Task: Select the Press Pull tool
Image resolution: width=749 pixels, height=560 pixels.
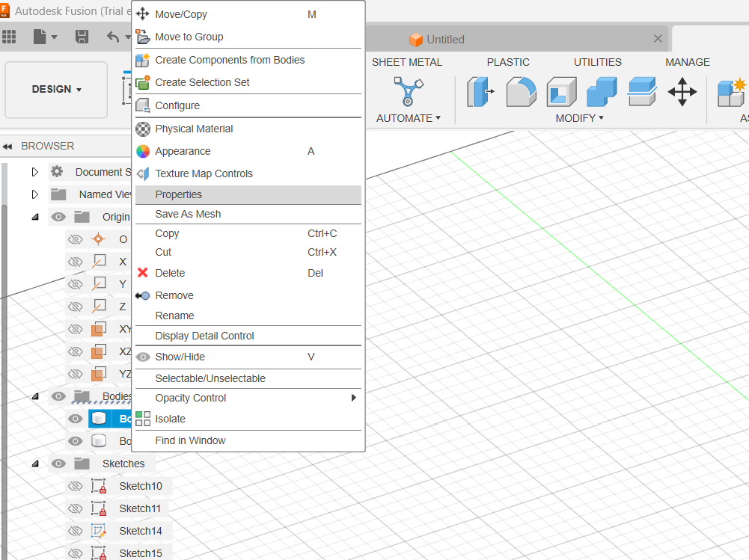Action: click(x=480, y=91)
